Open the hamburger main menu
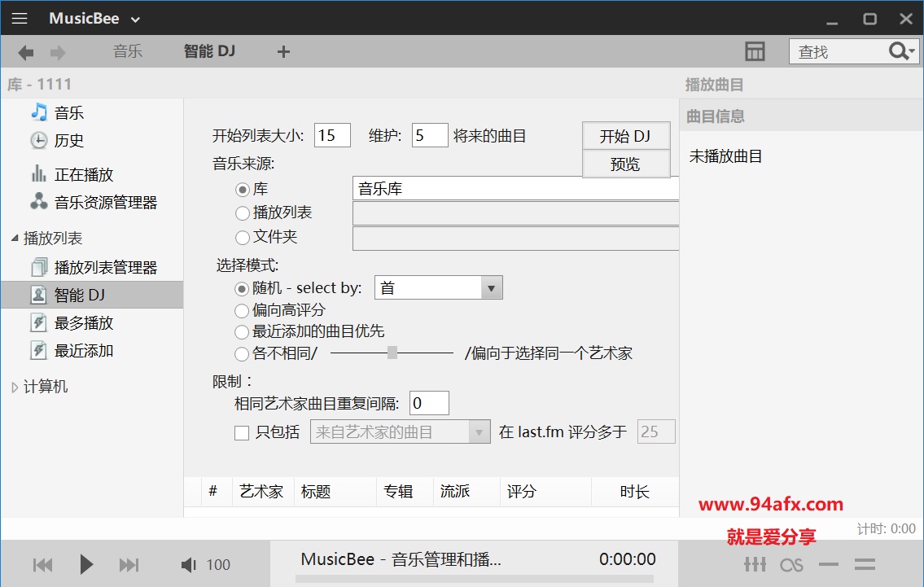Screen dimensions: 924x587 (x=20, y=18)
